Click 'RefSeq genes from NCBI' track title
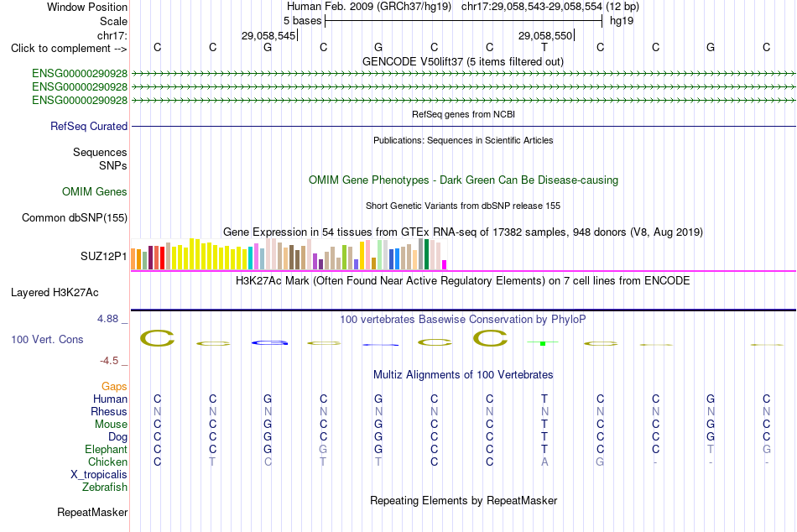 pos(464,114)
